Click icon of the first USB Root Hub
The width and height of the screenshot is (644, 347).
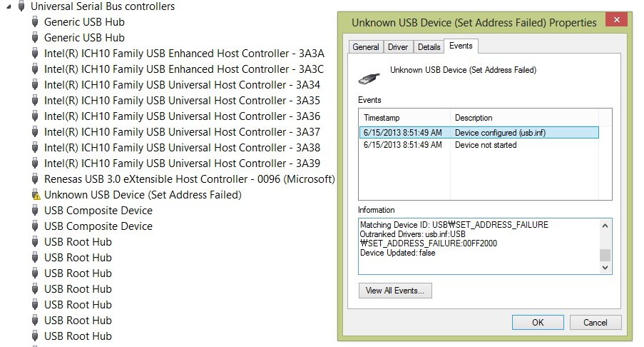pos(36,242)
